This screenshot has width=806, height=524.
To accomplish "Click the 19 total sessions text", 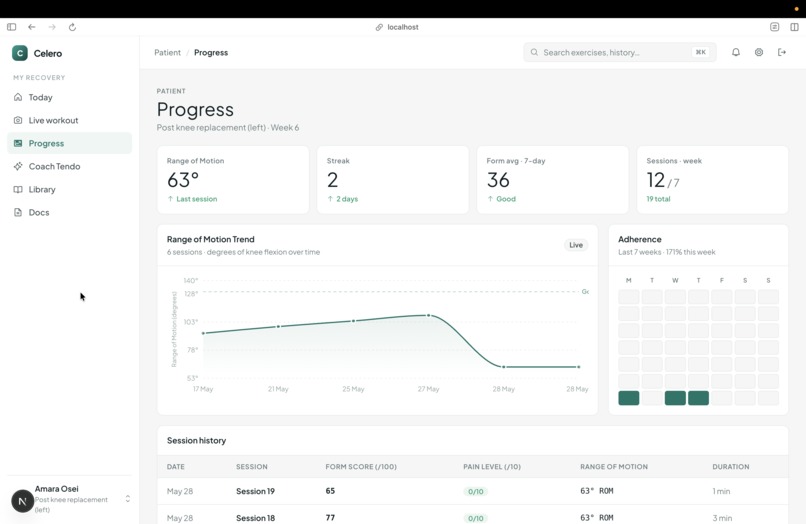I will tap(658, 199).
